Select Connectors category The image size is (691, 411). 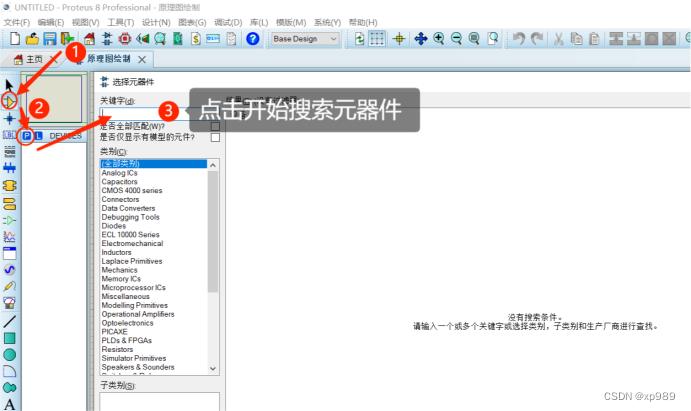pyautogui.click(x=120, y=199)
